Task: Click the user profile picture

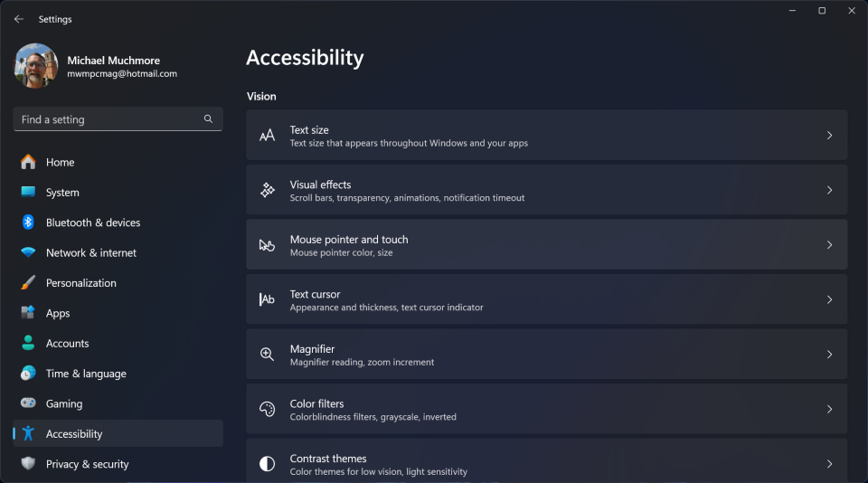Action: pyautogui.click(x=36, y=66)
